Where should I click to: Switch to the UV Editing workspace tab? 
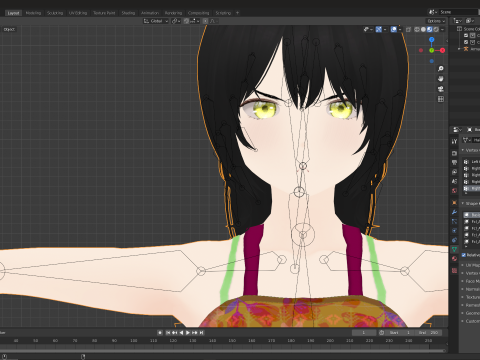tap(78, 13)
